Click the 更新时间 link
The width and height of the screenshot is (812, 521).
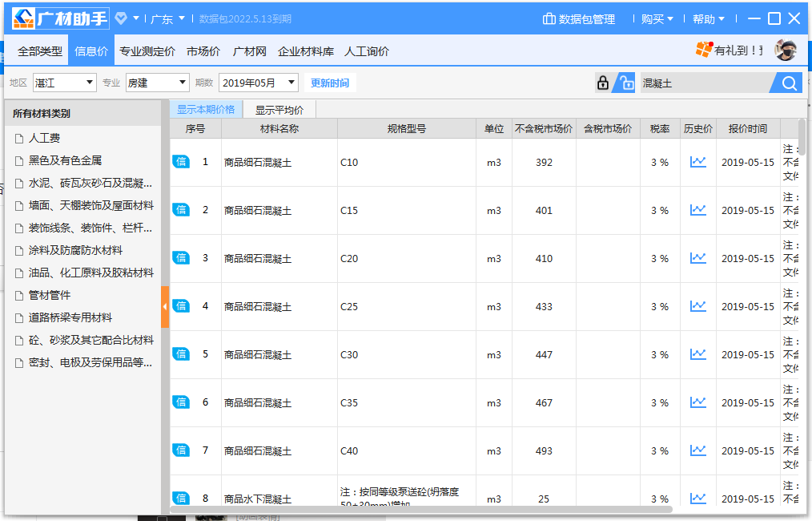click(x=330, y=83)
